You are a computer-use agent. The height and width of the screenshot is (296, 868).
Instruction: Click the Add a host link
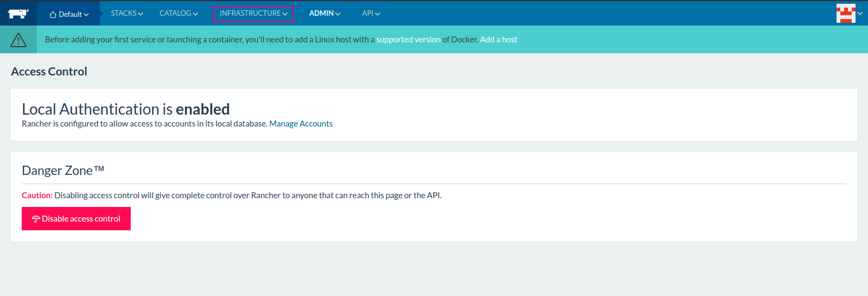coord(499,40)
